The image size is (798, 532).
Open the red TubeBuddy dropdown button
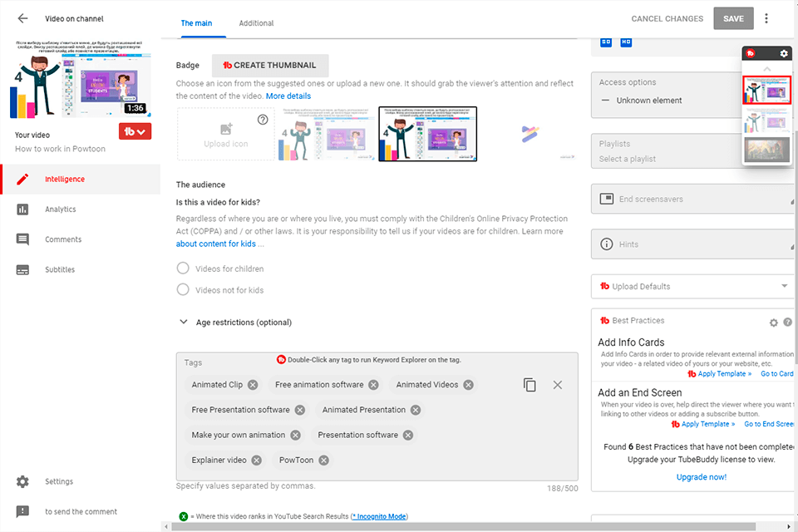point(135,131)
